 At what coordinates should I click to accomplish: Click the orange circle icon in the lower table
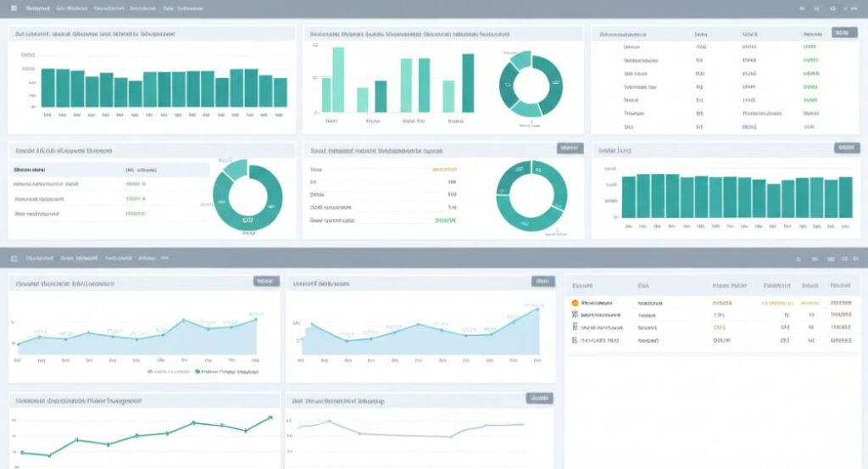pos(575,303)
